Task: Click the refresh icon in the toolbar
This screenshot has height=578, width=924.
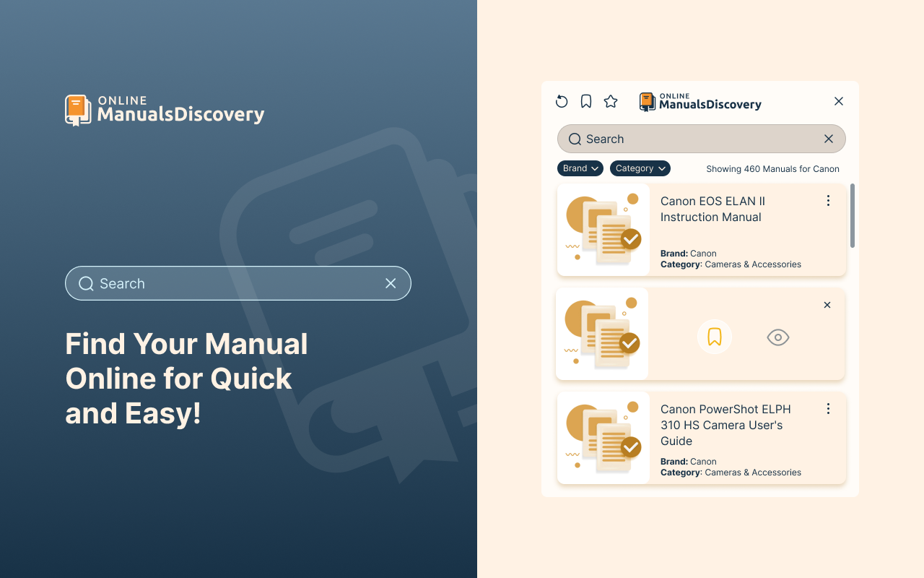Action: pyautogui.click(x=562, y=101)
